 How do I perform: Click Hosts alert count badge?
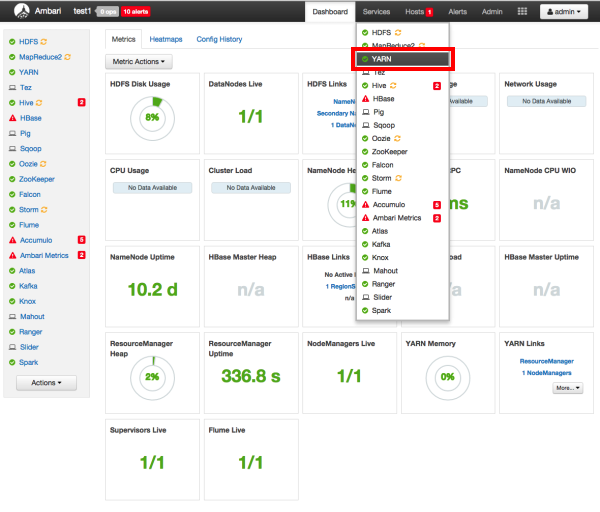tap(430, 12)
